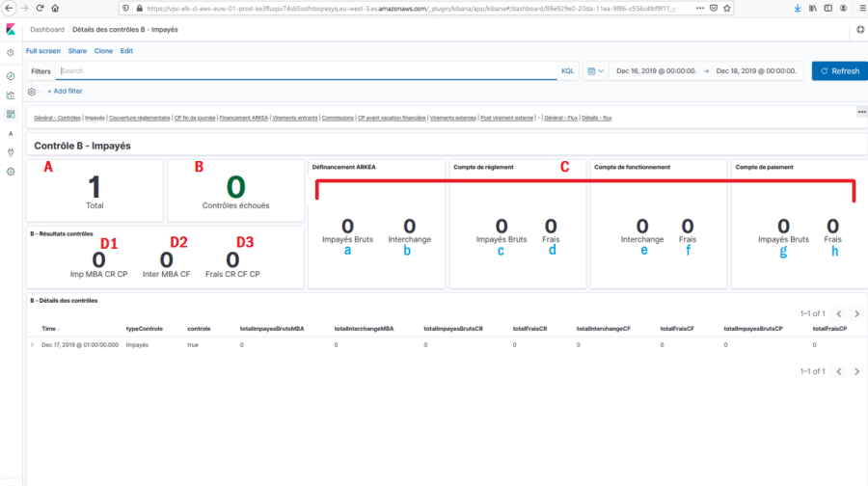Reload the page in the browser toolbar
The width and height of the screenshot is (868, 486).
tap(41, 7)
